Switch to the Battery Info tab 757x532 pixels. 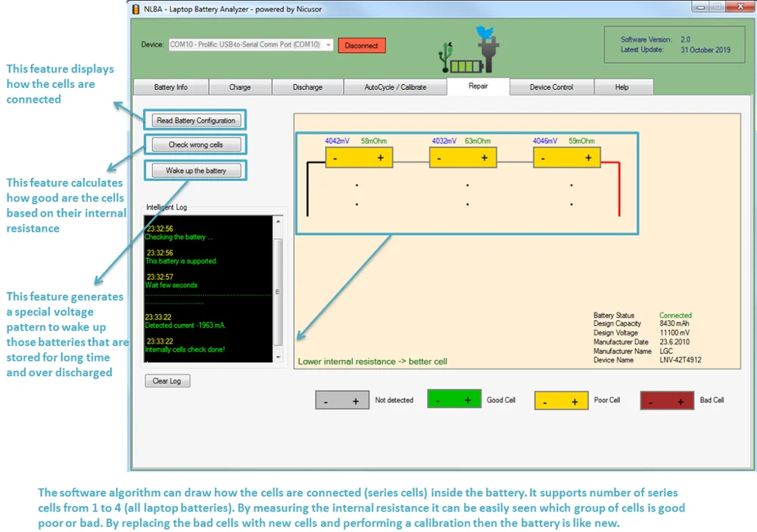coord(171,87)
